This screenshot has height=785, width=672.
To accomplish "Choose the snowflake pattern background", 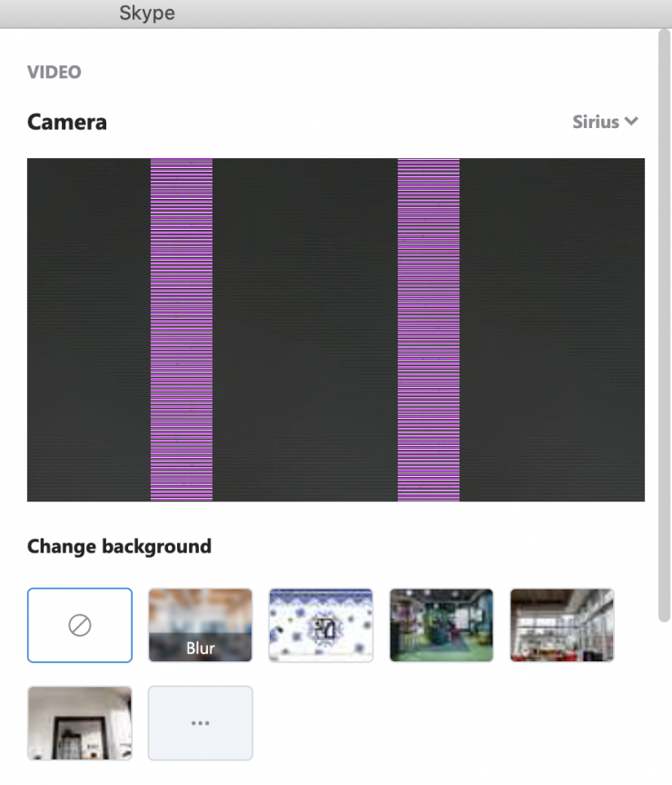I will [x=321, y=625].
